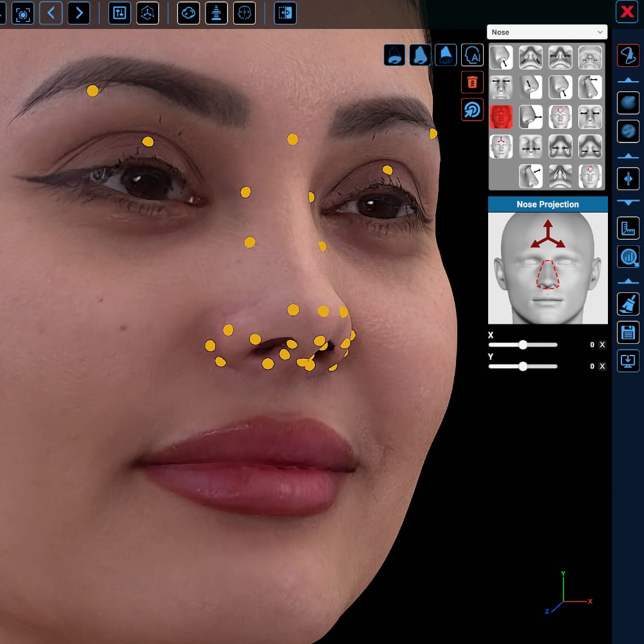The height and width of the screenshot is (644, 644).
Task: Click the Y slider handle
Action: tap(522, 366)
